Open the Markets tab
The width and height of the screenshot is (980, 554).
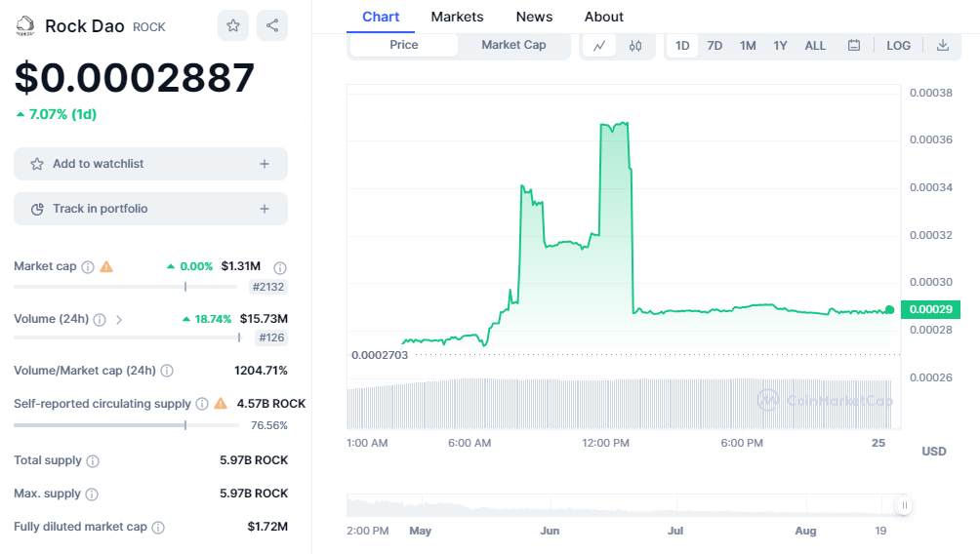pos(457,17)
